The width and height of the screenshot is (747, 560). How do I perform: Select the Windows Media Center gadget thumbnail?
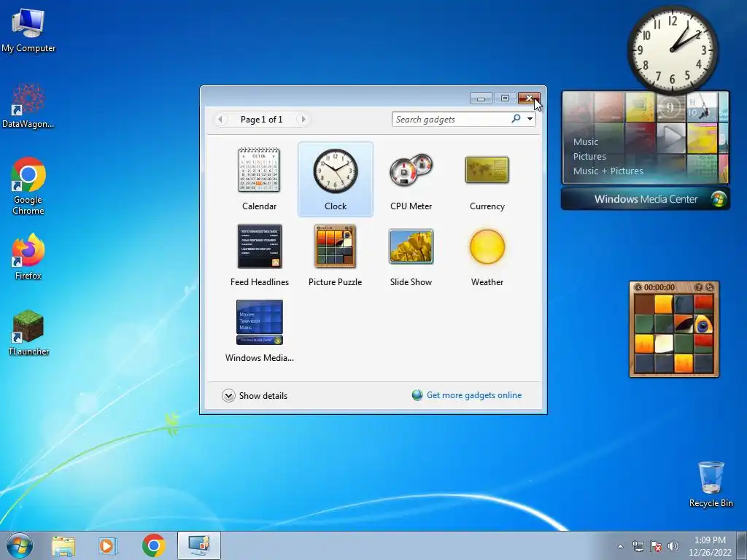point(259,330)
